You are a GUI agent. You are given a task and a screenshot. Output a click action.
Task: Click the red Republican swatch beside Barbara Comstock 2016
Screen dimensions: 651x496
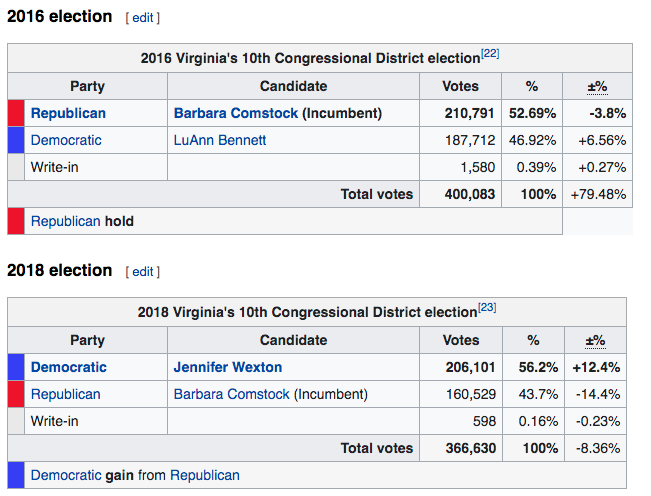pyautogui.click(x=15, y=113)
